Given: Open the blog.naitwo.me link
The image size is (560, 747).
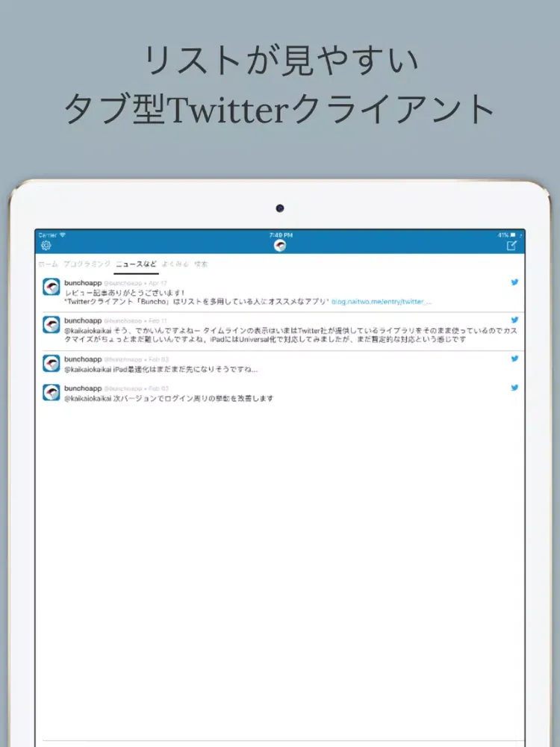Looking at the screenshot, I should pos(382,302).
